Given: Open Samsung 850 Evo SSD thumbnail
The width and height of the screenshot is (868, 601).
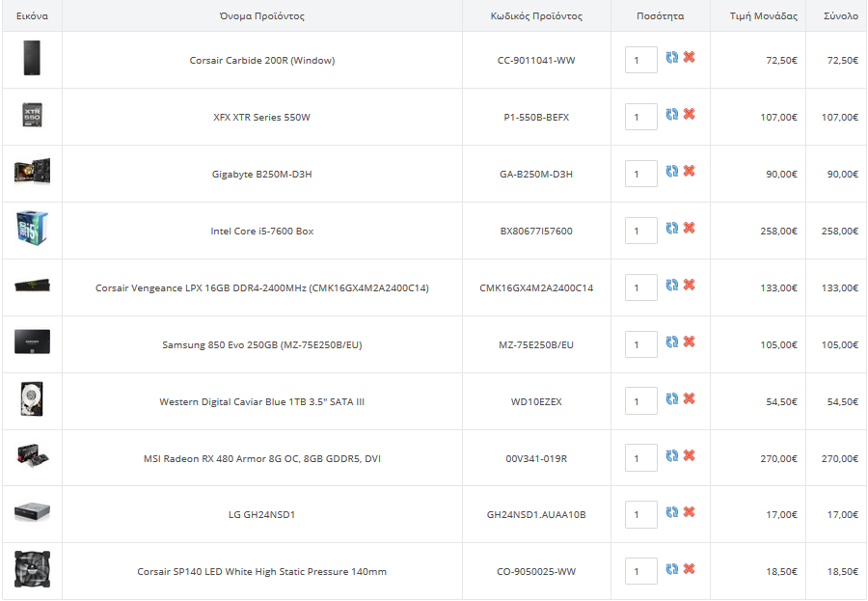Looking at the screenshot, I should coord(32,341).
